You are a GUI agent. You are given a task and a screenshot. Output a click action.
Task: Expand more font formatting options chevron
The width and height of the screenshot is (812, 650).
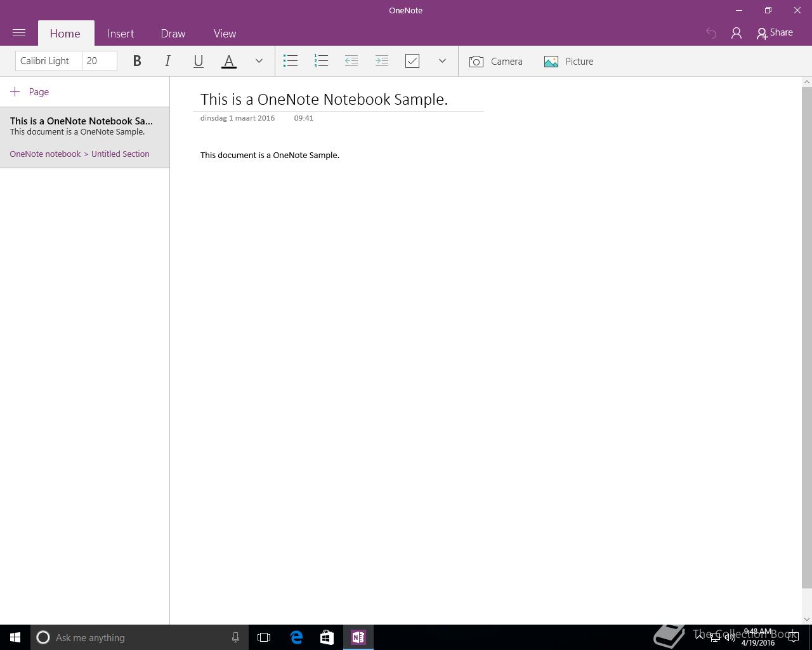(x=259, y=61)
